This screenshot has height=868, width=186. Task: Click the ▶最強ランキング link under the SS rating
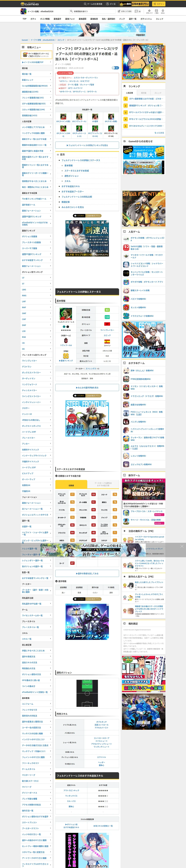click(66, 361)
